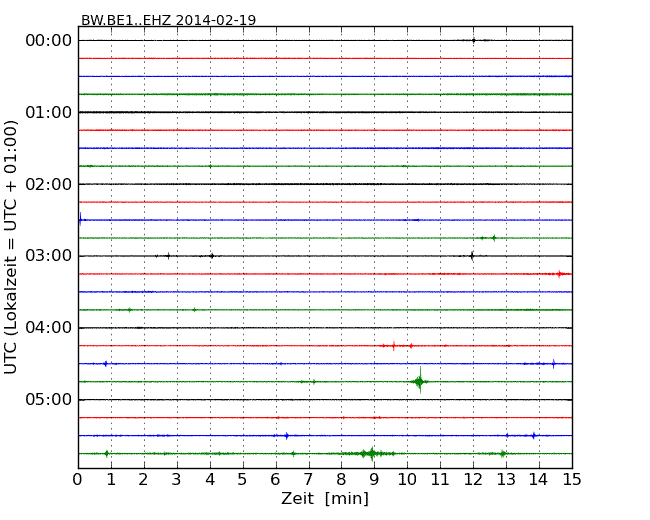Select the 01:00 y-axis time label

point(49,112)
